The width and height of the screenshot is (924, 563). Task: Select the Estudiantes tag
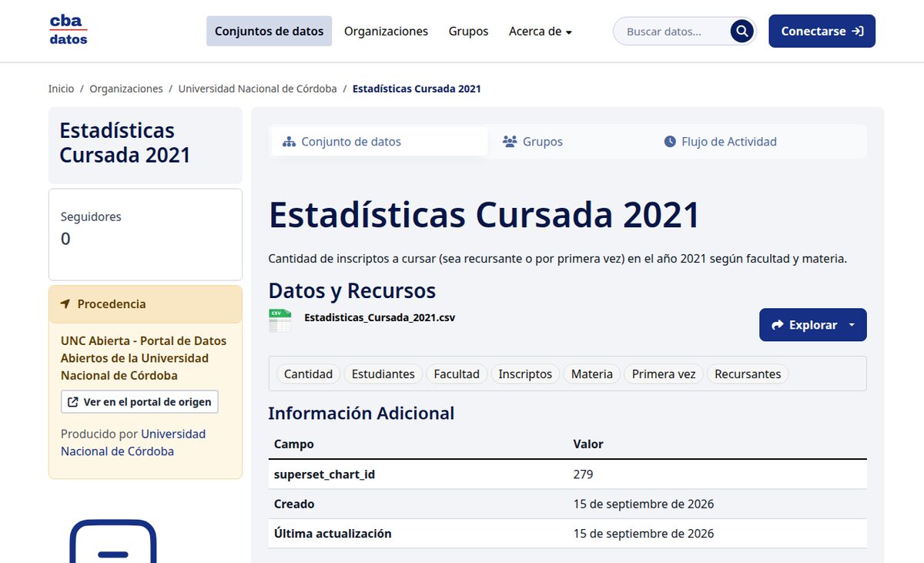[x=383, y=374]
